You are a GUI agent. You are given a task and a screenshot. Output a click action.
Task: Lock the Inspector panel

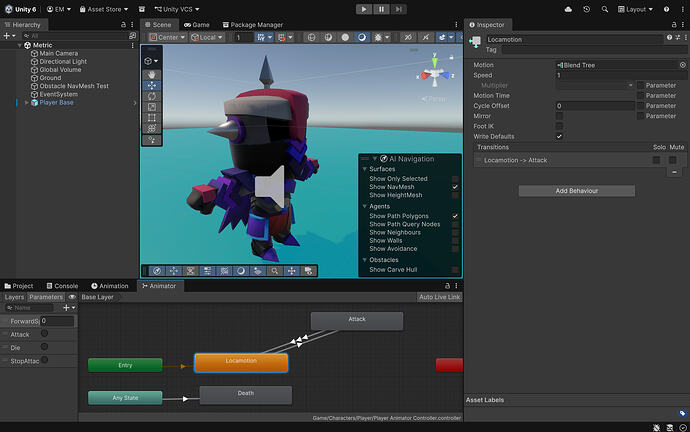pyautogui.click(x=674, y=25)
